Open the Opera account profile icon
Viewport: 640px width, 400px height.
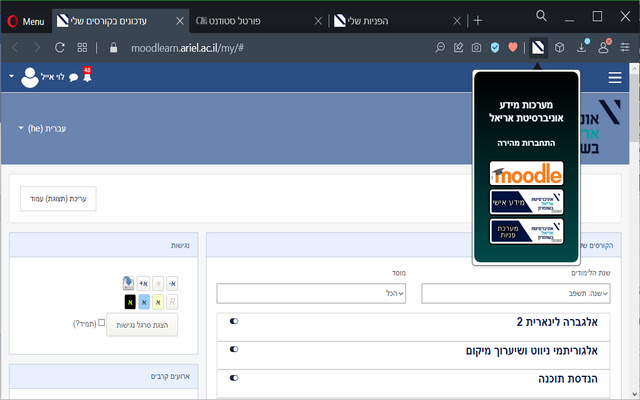coord(604,47)
